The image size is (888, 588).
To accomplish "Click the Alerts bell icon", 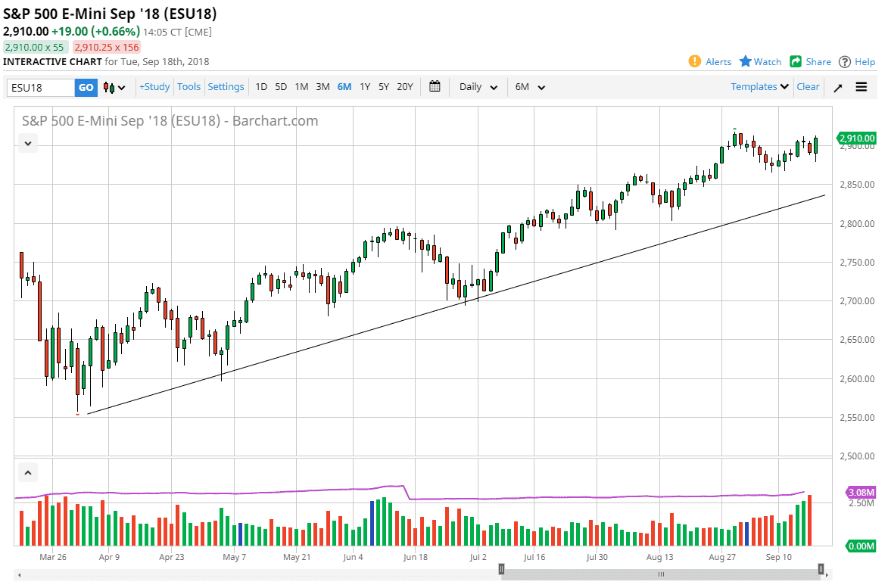I will click(x=696, y=62).
